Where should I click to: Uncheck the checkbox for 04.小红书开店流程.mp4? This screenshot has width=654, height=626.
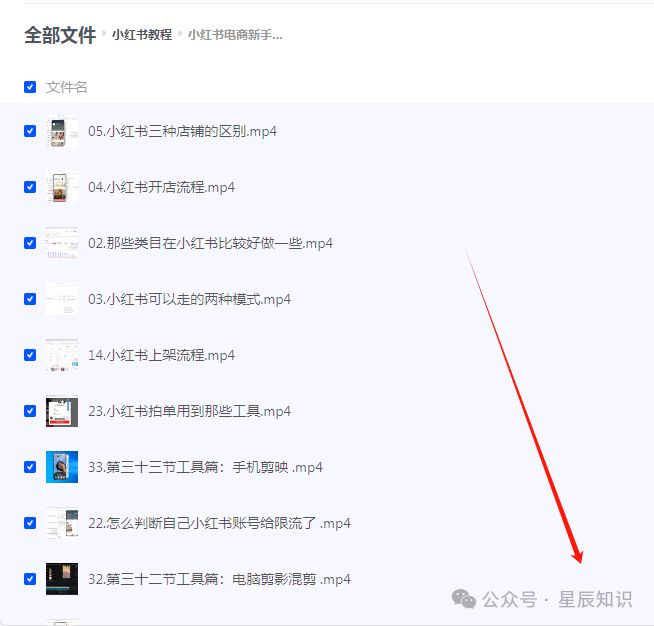pyautogui.click(x=30, y=187)
